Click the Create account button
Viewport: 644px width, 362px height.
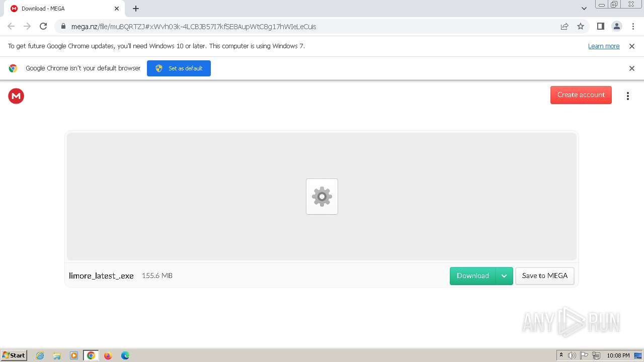[x=581, y=95]
